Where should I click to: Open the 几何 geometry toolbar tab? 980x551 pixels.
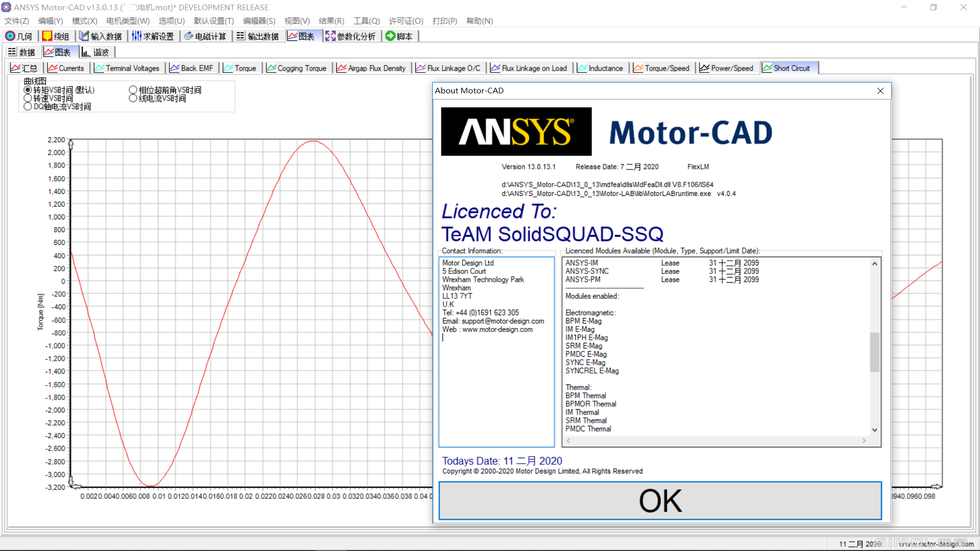19,36
